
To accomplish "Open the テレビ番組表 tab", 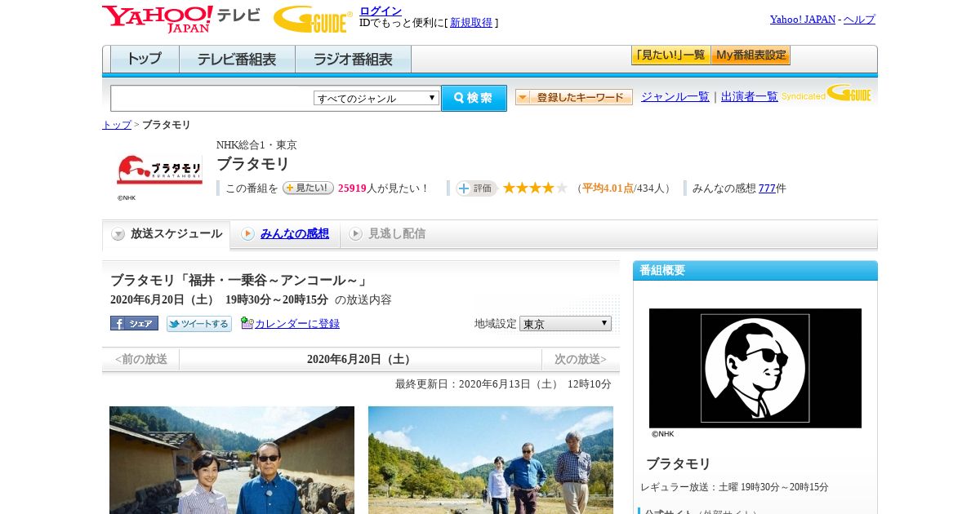I will [237, 59].
